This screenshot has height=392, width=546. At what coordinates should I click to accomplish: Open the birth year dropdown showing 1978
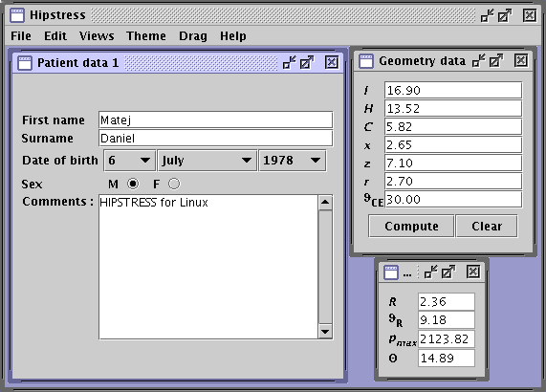[x=293, y=161]
